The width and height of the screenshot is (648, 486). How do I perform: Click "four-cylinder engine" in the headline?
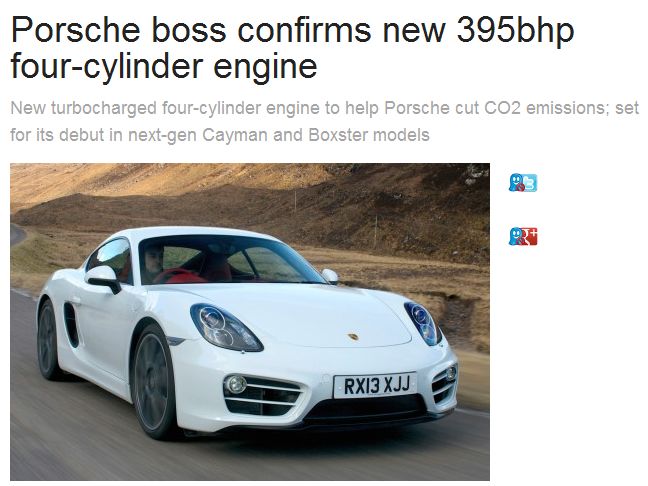coord(164,66)
